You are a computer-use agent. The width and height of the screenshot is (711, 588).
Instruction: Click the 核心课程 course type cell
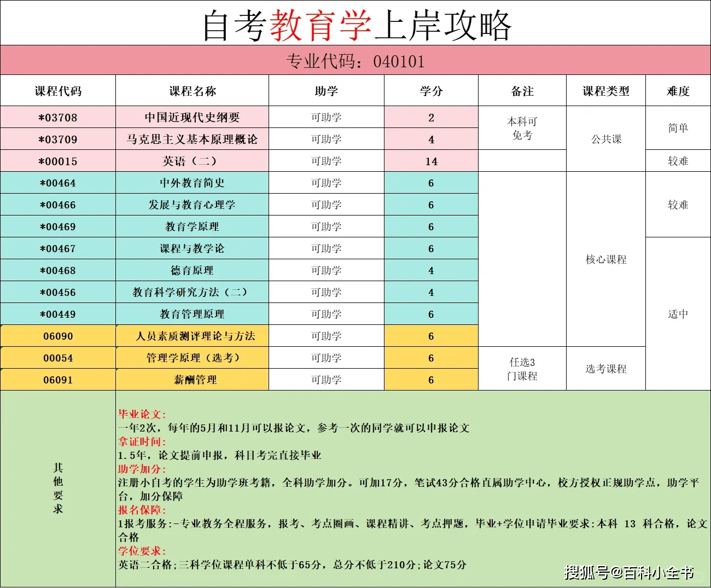(x=606, y=259)
